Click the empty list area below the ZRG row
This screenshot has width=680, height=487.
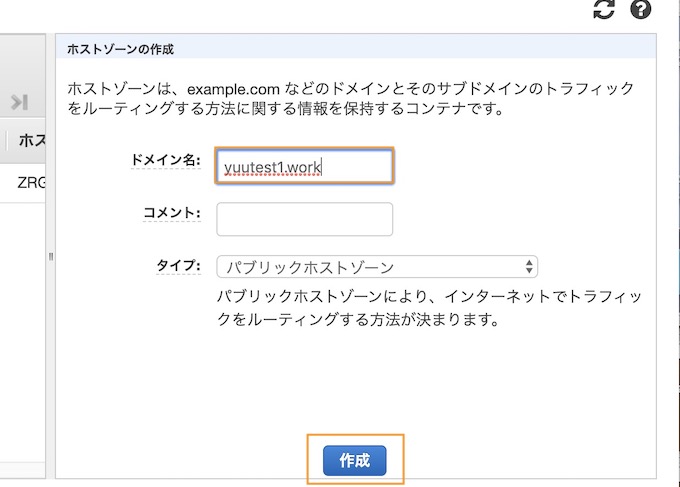click(x=23, y=332)
